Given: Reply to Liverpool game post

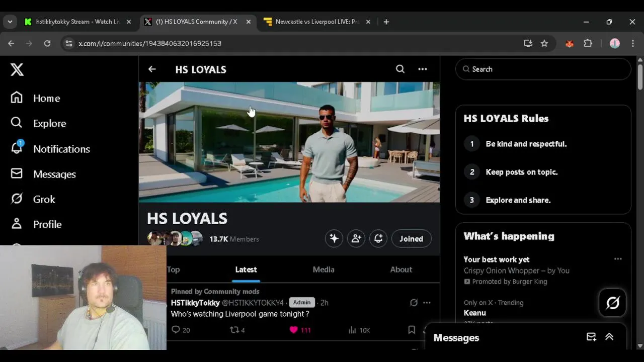Looking at the screenshot, I should pos(181,330).
